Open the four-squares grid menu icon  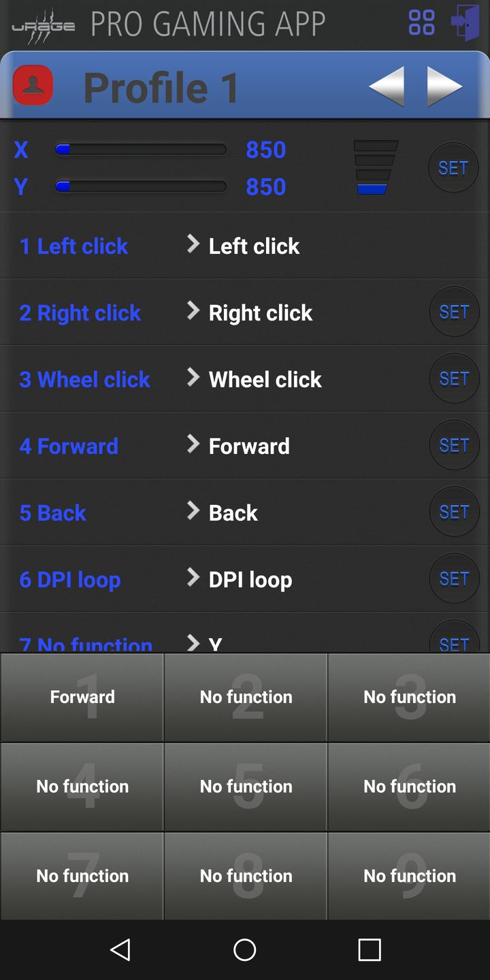pyautogui.click(x=421, y=22)
